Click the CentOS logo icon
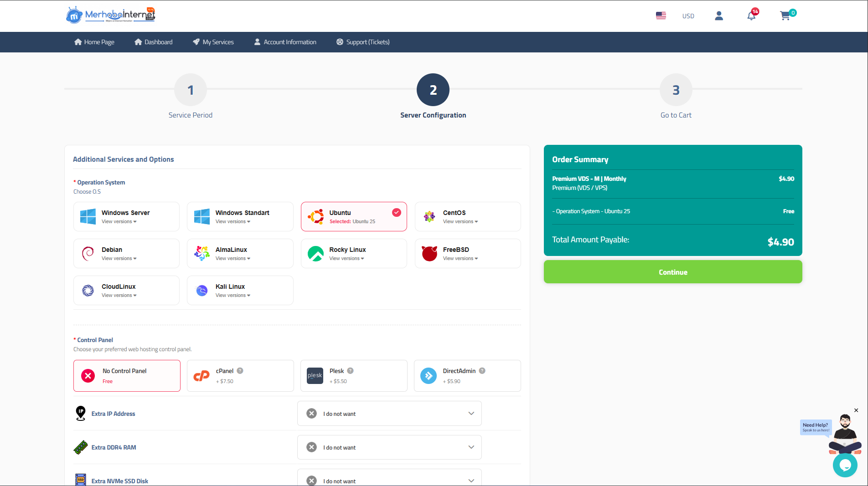This screenshot has width=868, height=486. 429,216
